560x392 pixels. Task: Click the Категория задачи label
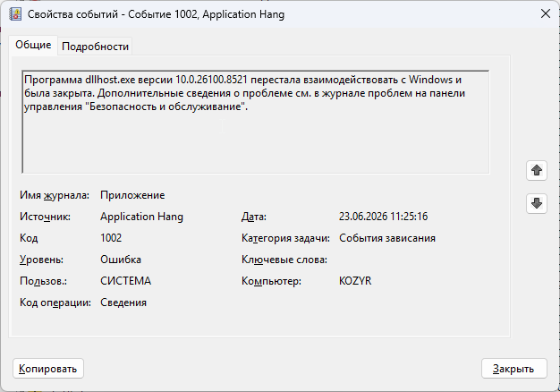(285, 238)
